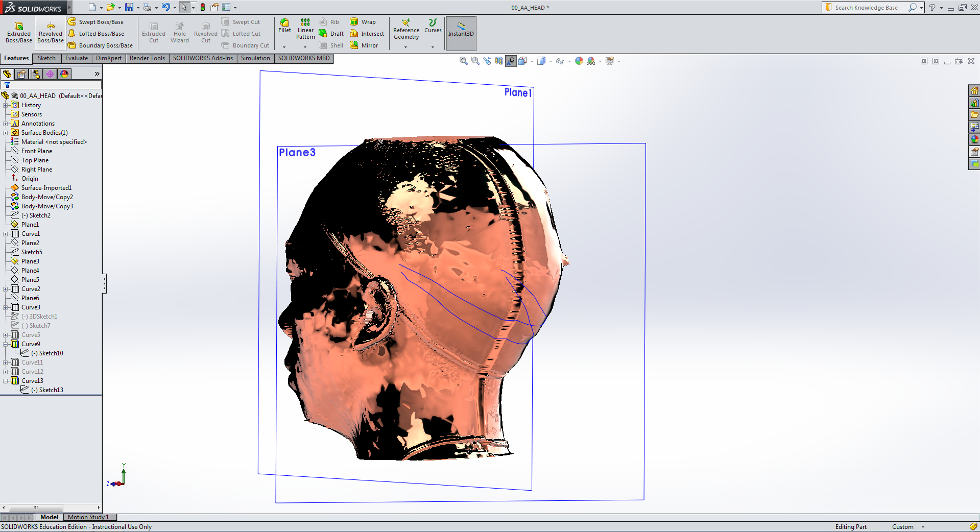The height and width of the screenshot is (532, 980).
Task: Select the Wrap feature
Action: pos(363,22)
